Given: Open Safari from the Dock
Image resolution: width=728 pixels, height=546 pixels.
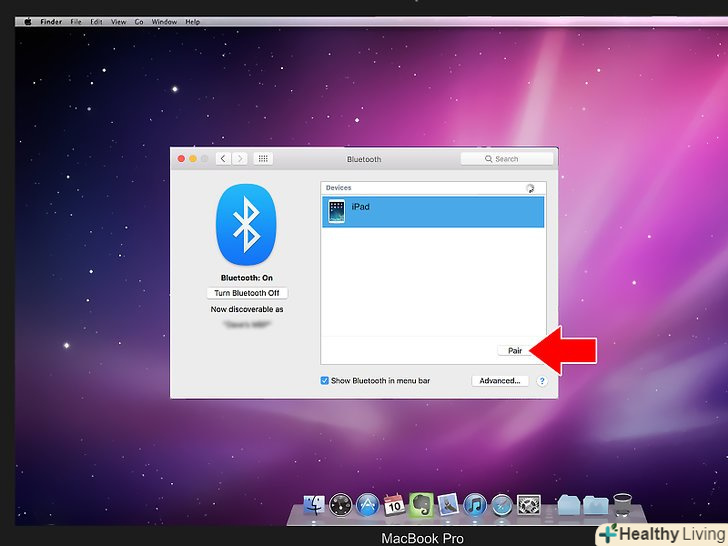Looking at the screenshot, I should [502, 505].
